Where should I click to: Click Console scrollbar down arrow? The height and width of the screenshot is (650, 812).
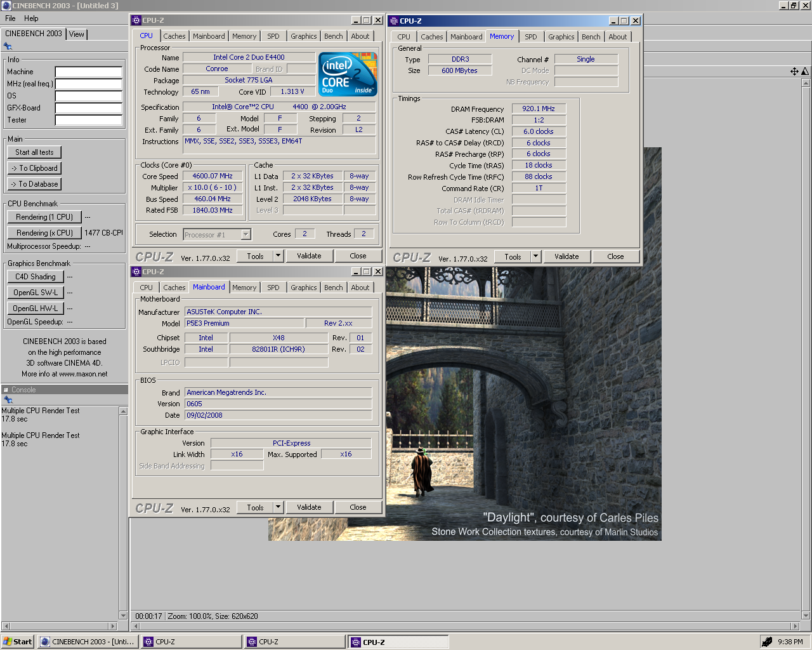point(123,615)
